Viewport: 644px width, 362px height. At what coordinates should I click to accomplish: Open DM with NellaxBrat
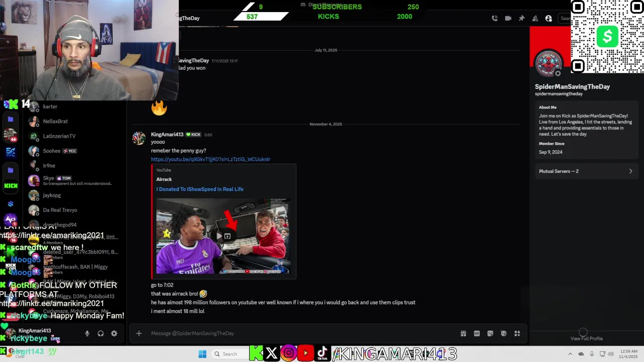[75, 121]
